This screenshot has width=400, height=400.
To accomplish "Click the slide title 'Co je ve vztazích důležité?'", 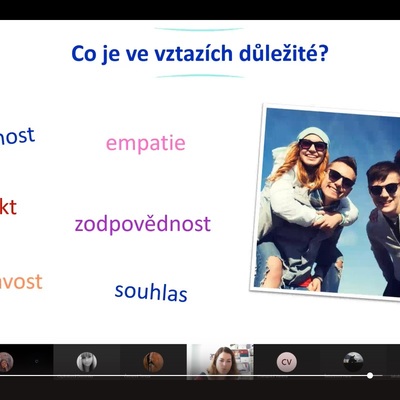I will tap(200, 53).
